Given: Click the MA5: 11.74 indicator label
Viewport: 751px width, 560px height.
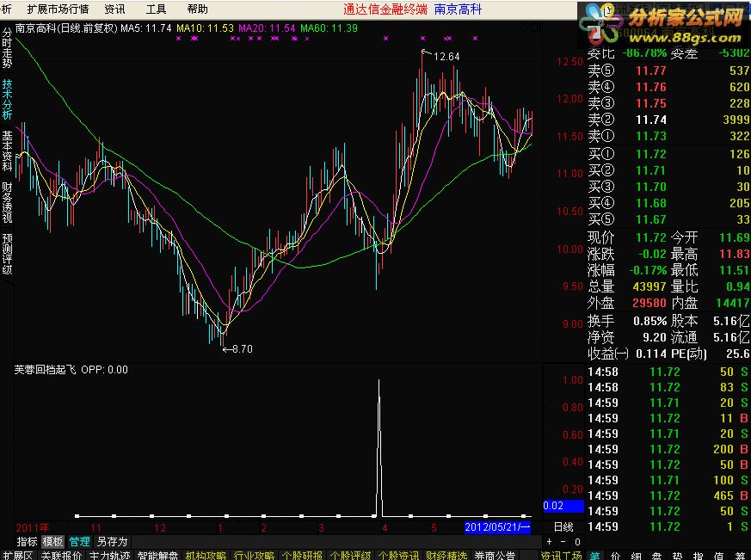Looking at the screenshot, I should (145, 28).
